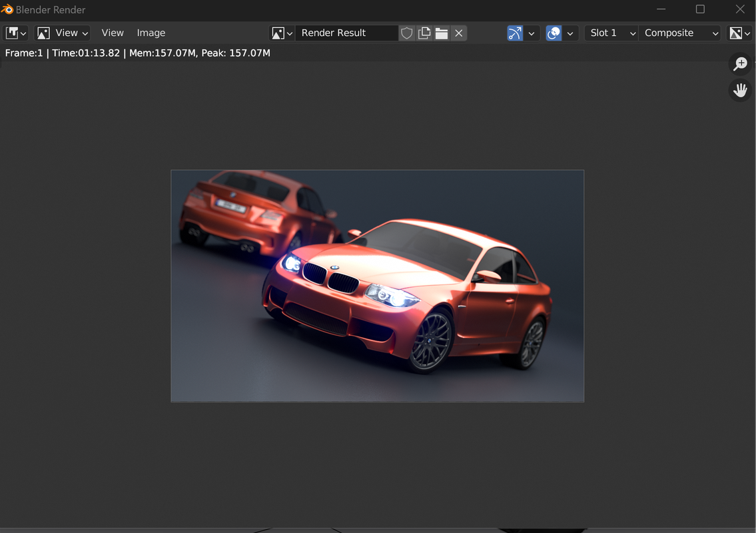Image resolution: width=756 pixels, height=533 pixels.
Task: Click the zoom magnifier gizmo
Action: (740, 64)
